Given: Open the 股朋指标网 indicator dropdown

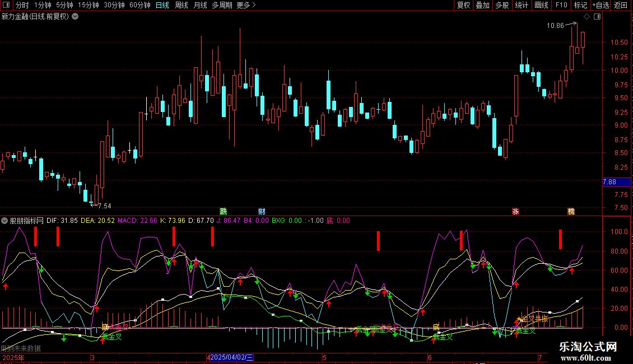Looking at the screenshot, I should (4, 221).
